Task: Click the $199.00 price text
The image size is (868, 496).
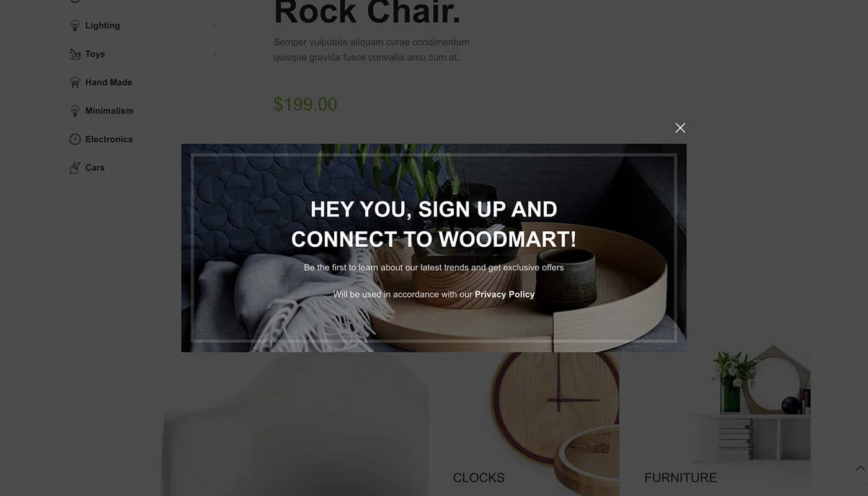Action: tap(306, 104)
